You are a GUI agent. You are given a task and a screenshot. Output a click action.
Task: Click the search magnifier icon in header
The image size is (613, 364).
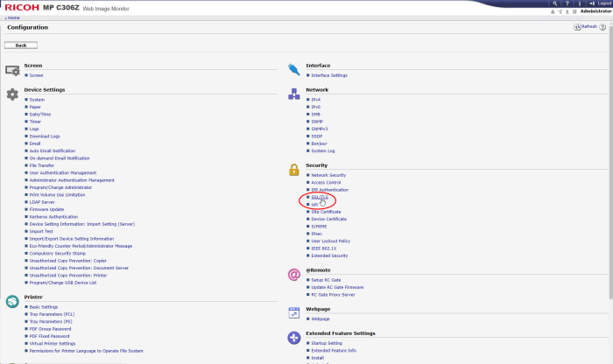[555, 3]
